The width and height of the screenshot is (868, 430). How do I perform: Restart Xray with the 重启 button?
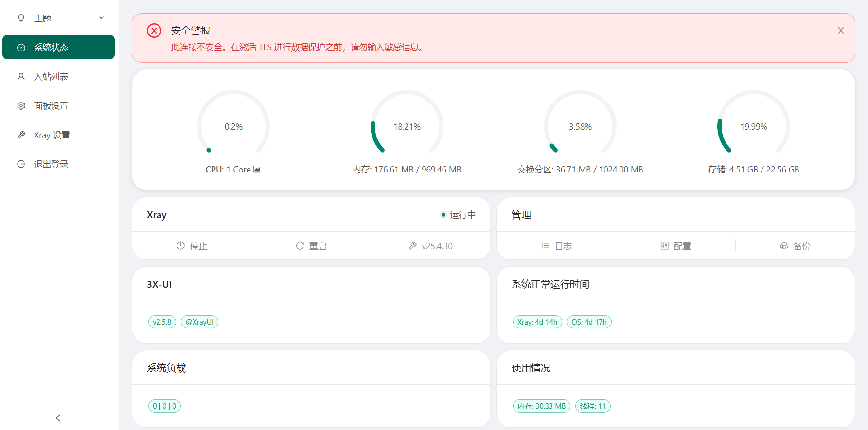click(311, 246)
